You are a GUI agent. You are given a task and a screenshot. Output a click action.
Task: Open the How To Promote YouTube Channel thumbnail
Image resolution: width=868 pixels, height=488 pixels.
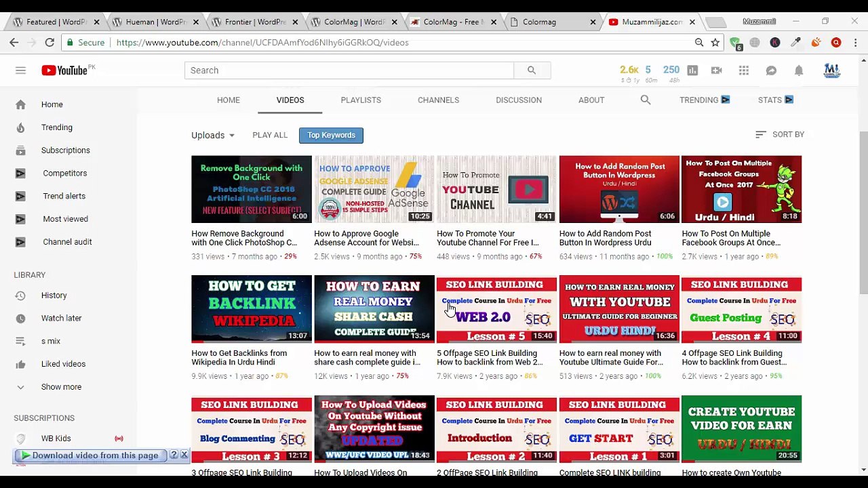(x=496, y=189)
